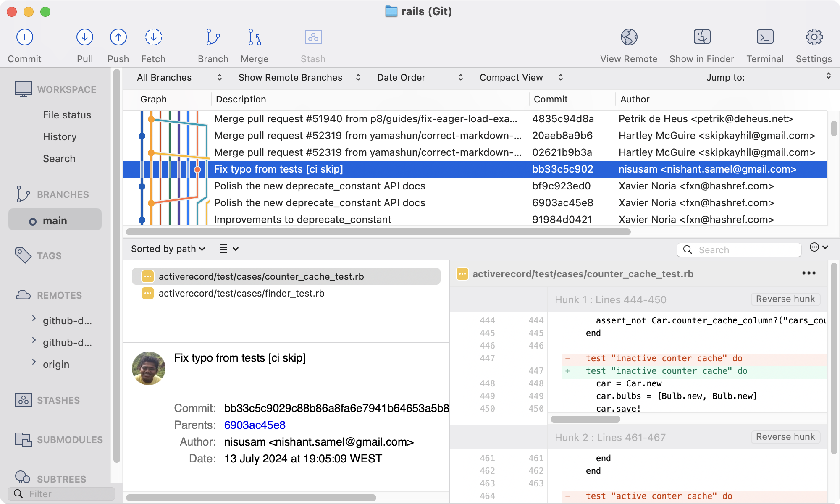Open parent commit 6903ac45e8
The image size is (840, 504).
pyautogui.click(x=255, y=425)
